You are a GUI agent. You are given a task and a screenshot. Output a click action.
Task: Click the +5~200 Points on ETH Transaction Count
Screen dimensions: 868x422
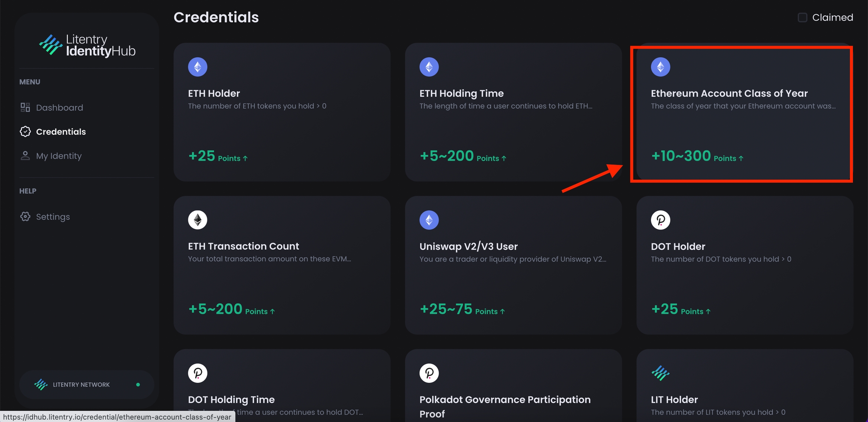click(231, 309)
